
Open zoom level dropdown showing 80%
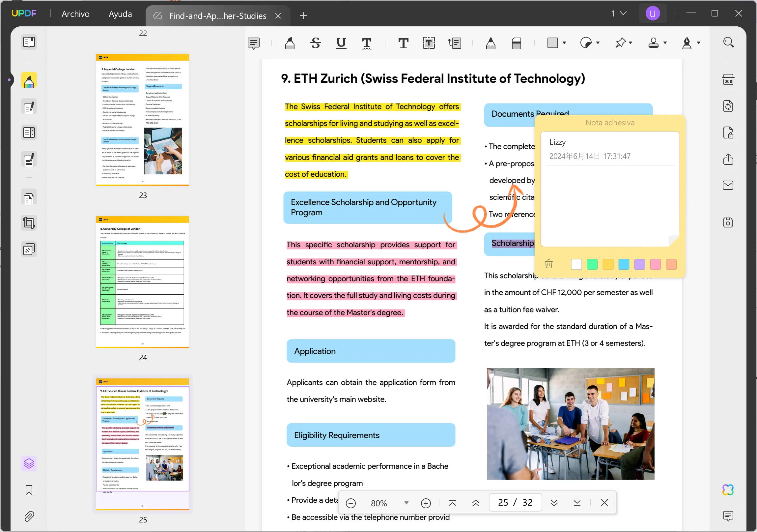tap(407, 502)
